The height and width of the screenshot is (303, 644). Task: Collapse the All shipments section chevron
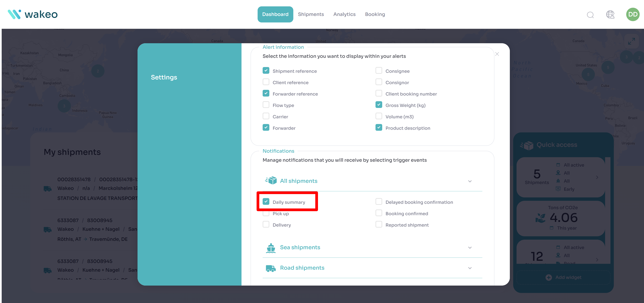470,181
